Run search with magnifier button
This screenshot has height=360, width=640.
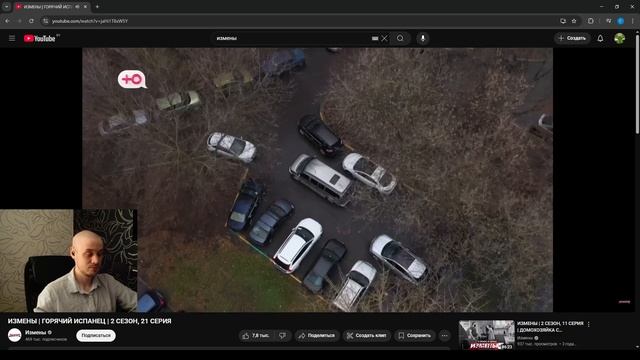pos(400,38)
